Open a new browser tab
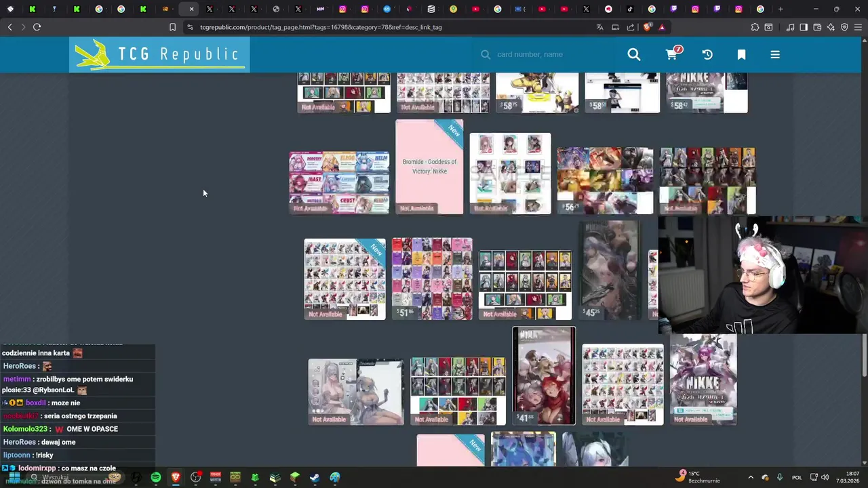This screenshot has width=868, height=488. pos(781,9)
